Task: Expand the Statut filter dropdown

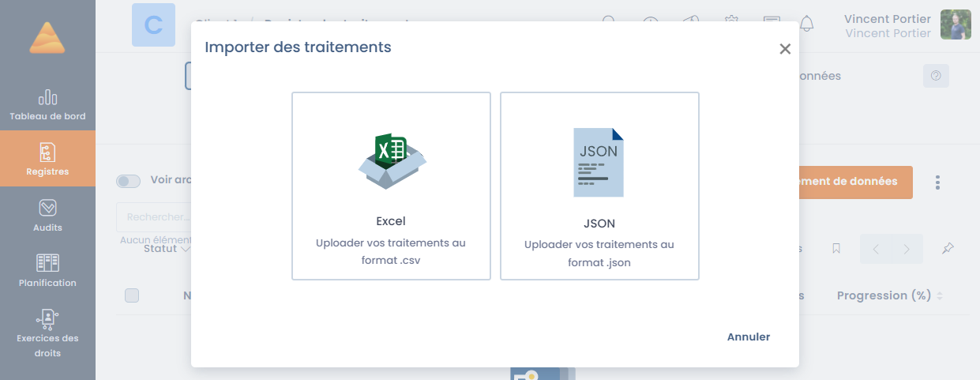Action: (167, 249)
